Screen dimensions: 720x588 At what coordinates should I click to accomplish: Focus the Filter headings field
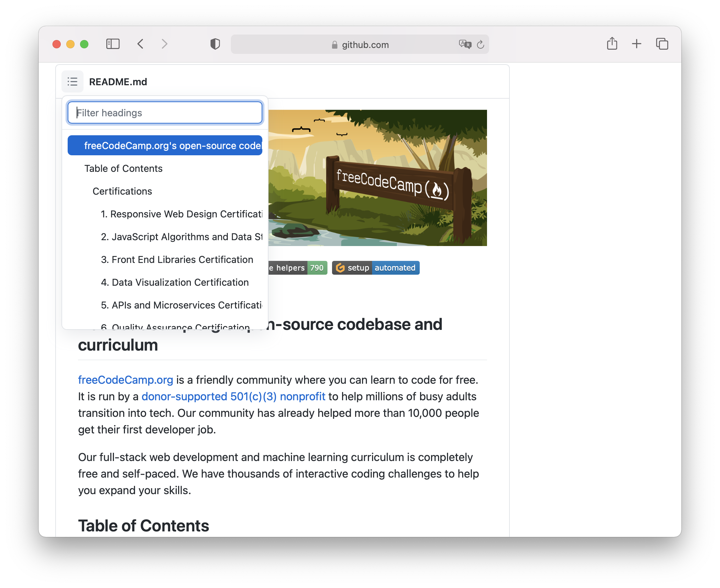[x=165, y=112]
